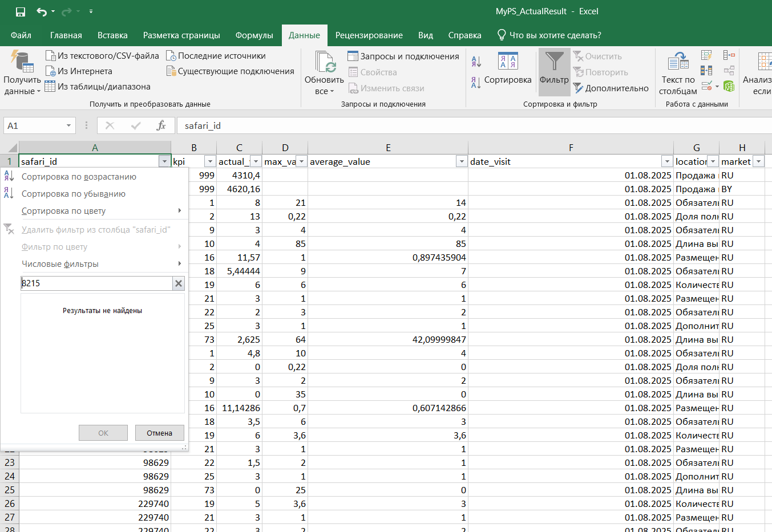Switch to the Формулы tab
The width and height of the screenshot is (772, 532).
coord(254,35)
